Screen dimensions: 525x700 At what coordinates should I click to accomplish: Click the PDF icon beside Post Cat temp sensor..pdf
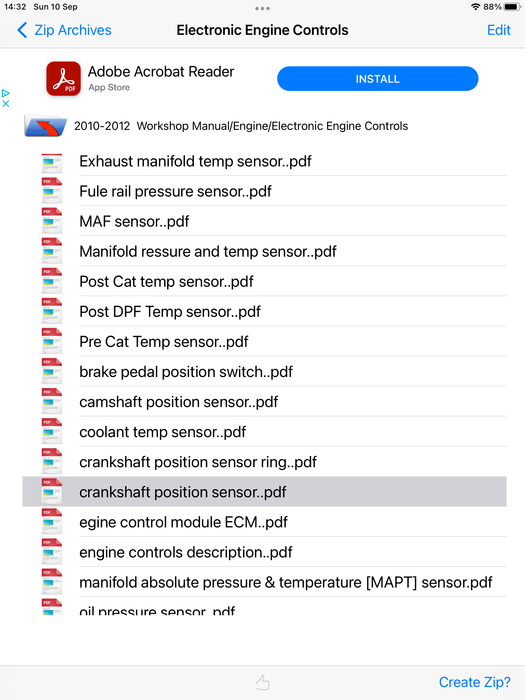tap(52, 281)
